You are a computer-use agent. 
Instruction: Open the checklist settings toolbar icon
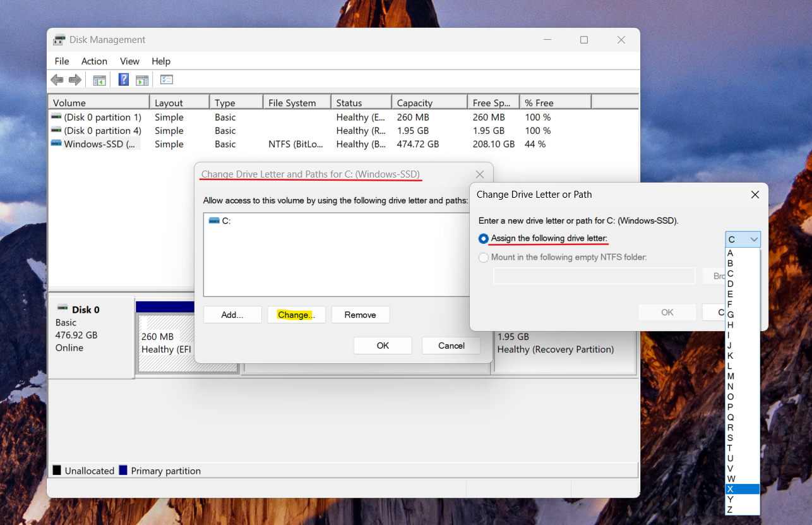tap(167, 80)
